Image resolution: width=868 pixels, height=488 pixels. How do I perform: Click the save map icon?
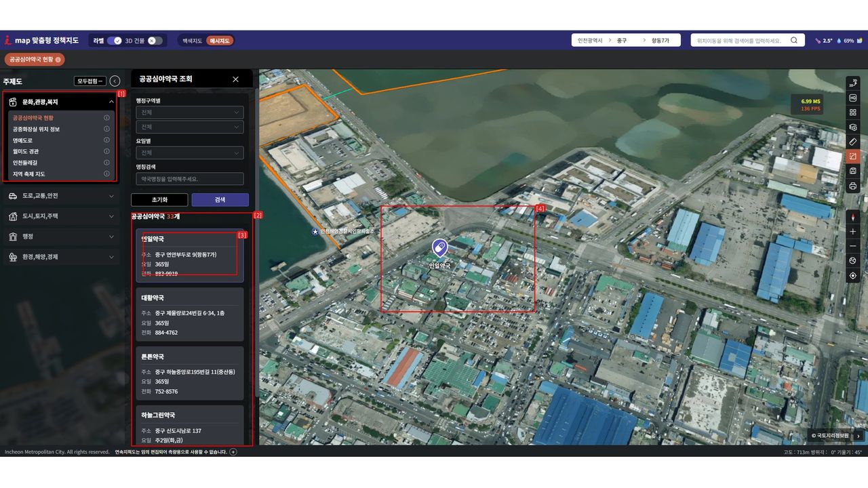tap(852, 171)
